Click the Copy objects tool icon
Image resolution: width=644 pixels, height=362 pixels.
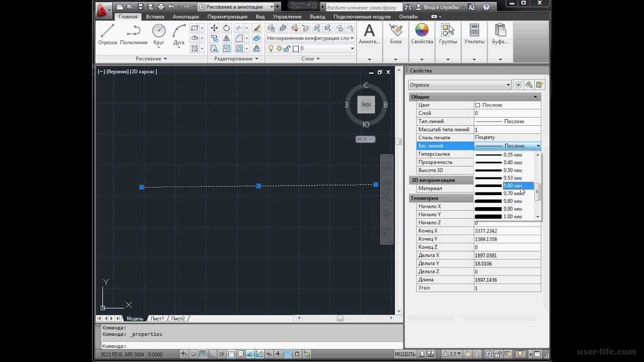tap(214, 38)
